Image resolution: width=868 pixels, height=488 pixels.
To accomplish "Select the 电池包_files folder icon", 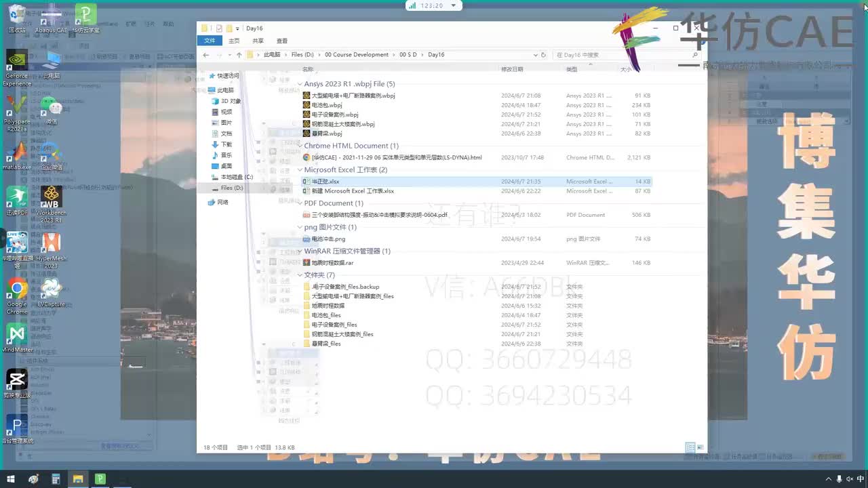I will 307,315.
